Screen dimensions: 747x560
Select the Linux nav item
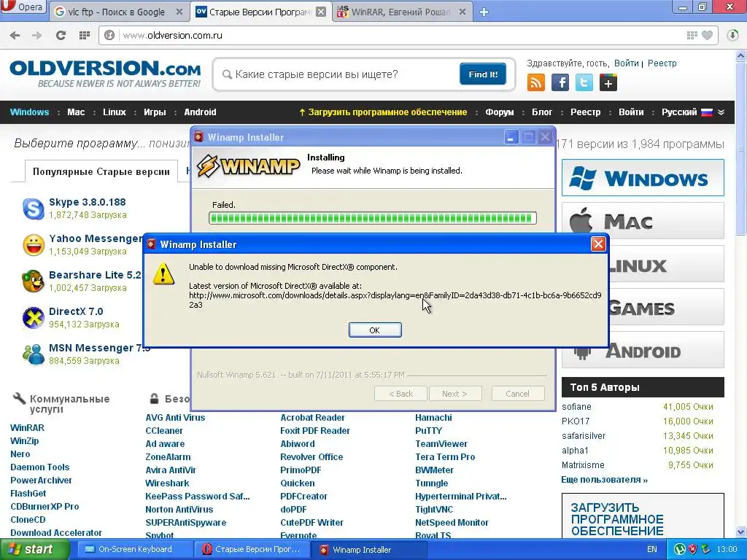click(x=115, y=112)
